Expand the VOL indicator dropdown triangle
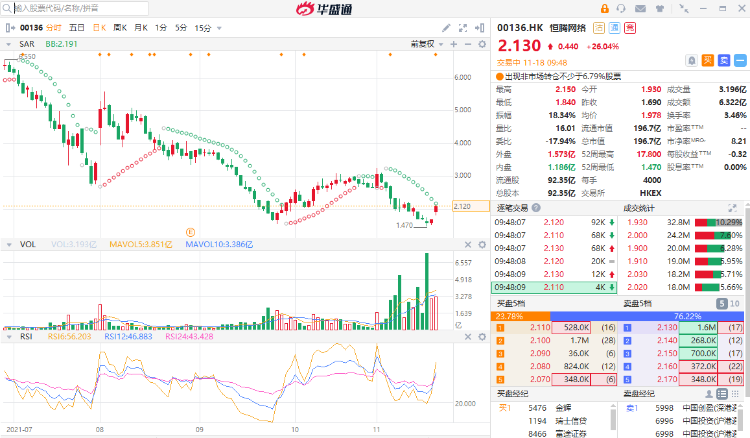This screenshot has height=438, width=750. point(9,244)
